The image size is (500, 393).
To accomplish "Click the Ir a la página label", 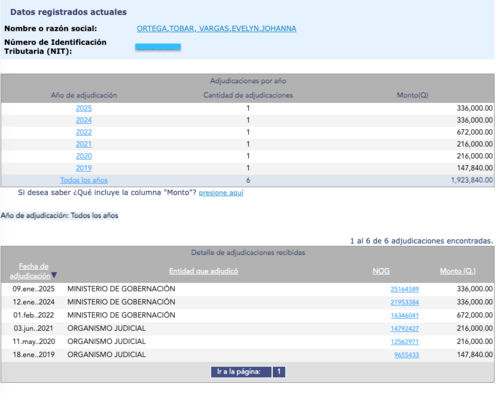I will [241, 372].
